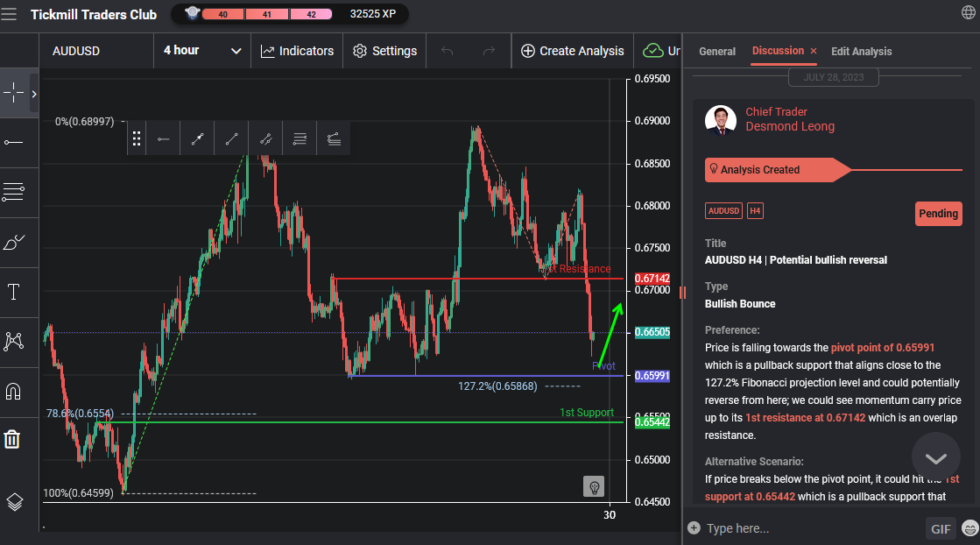Screen dimensions: 980x545
Task: Click the AUDUSD tag
Action: pyautogui.click(x=723, y=210)
